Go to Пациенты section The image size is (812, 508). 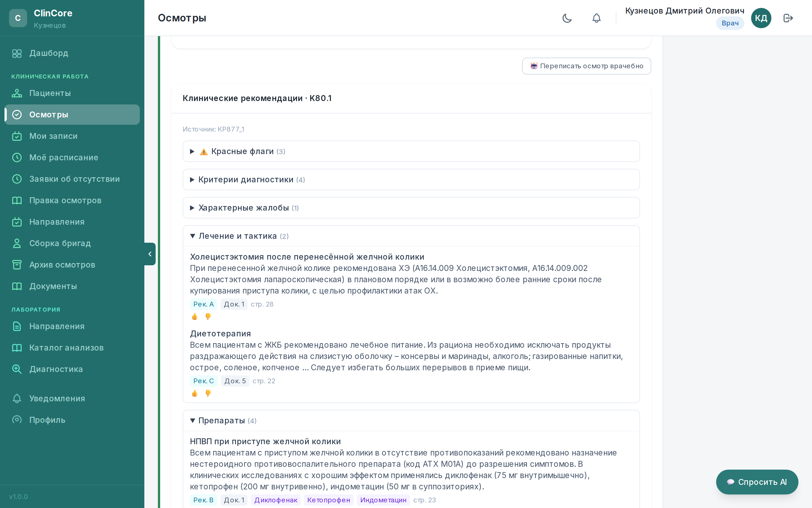[x=72, y=93]
